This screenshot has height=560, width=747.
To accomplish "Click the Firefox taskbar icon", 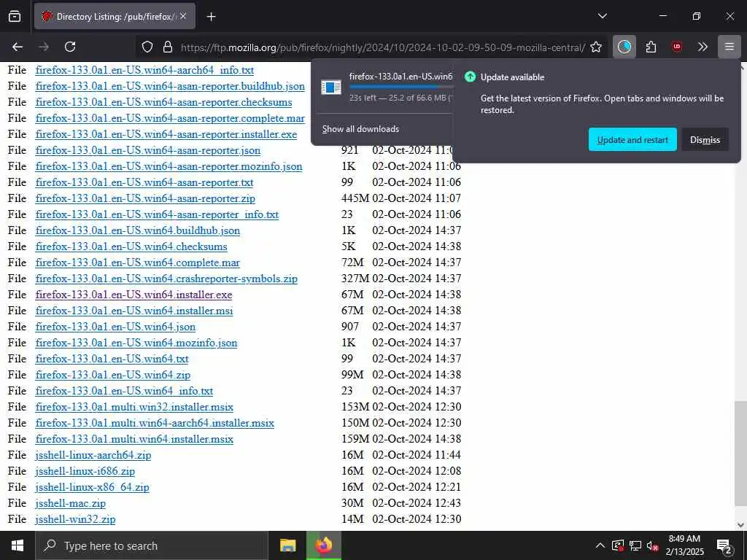I will [324, 545].
